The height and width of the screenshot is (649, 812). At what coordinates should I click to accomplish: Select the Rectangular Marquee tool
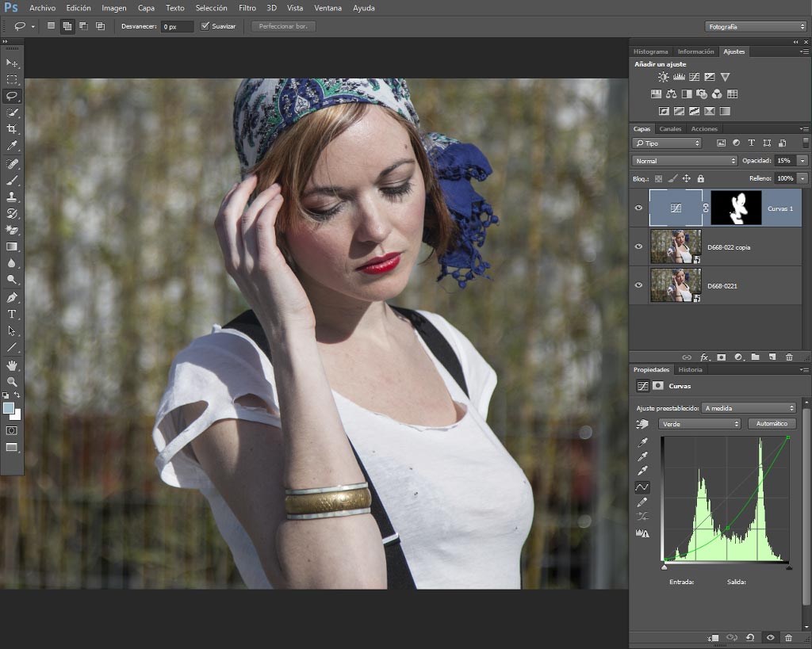coord(12,80)
